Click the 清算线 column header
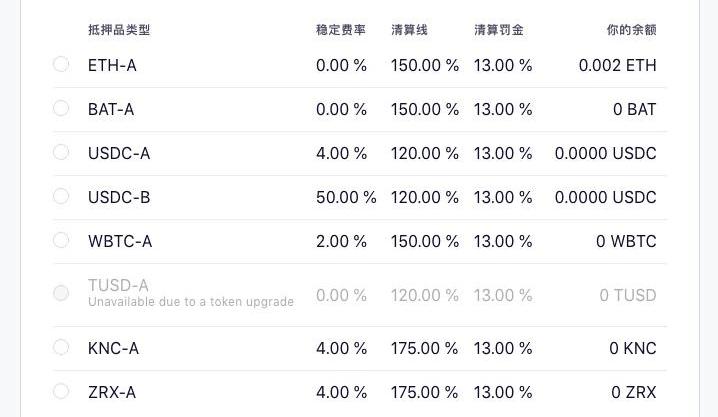 pos(409,30)
